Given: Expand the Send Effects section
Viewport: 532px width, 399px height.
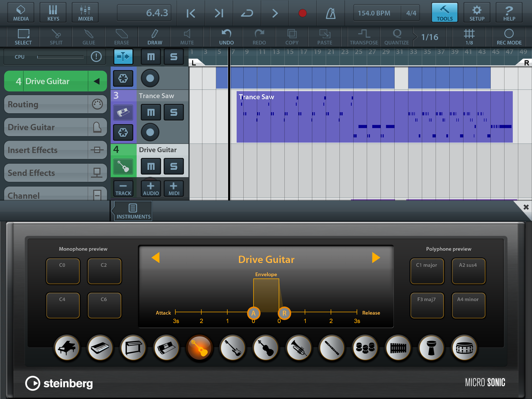Looking at the screenshot, I should (x=56, y=173).
